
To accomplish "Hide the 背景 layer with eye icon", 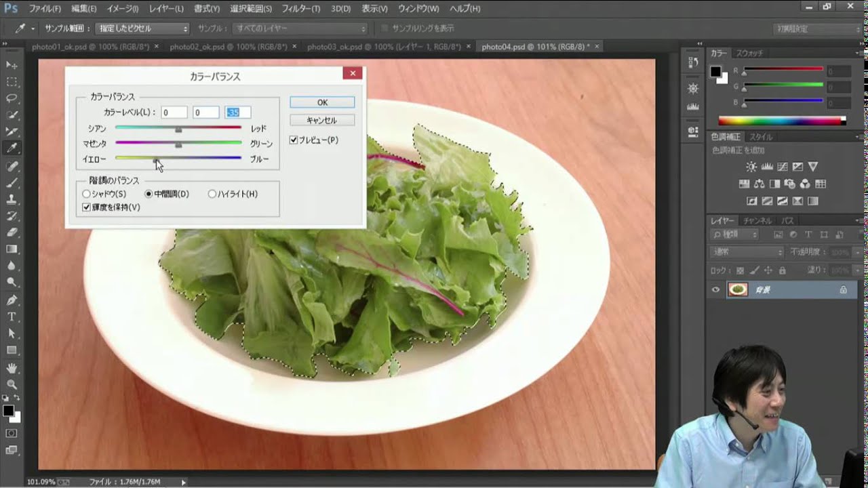I will [715, 289].
